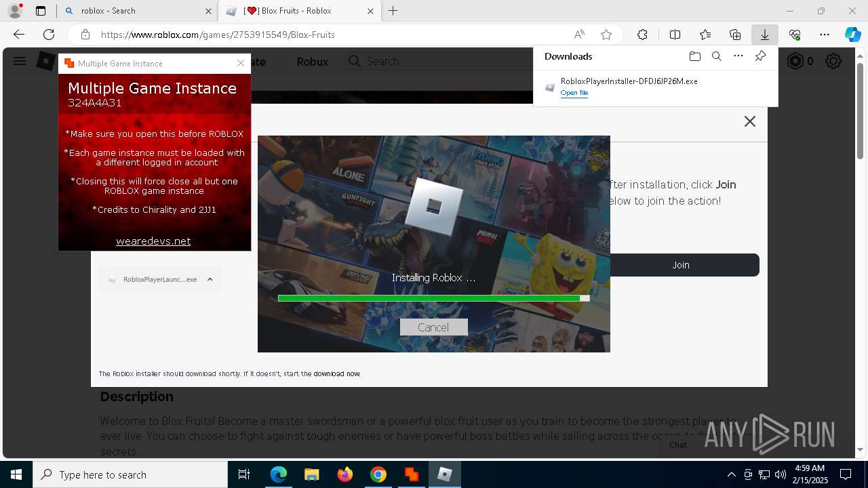The height and width of the screenshot is (488, 868).
Task: Open the volume control
Action: coord(780,474)
